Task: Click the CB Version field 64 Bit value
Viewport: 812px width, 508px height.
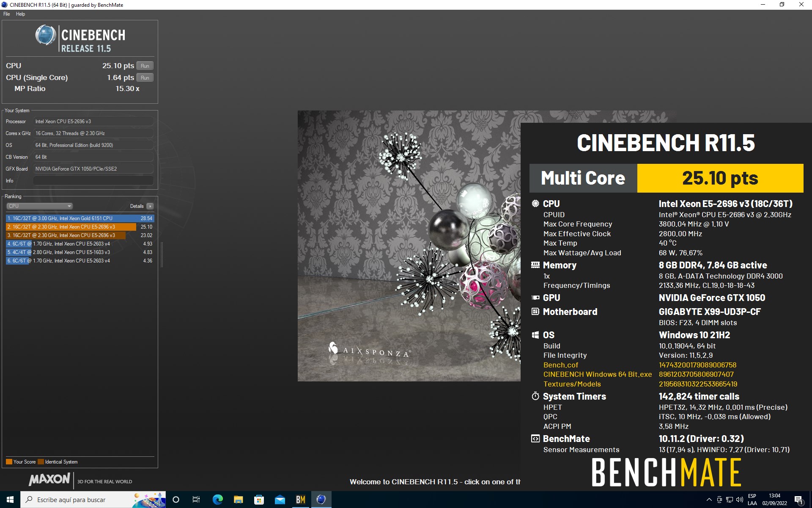Action: [x=93, y=157]
